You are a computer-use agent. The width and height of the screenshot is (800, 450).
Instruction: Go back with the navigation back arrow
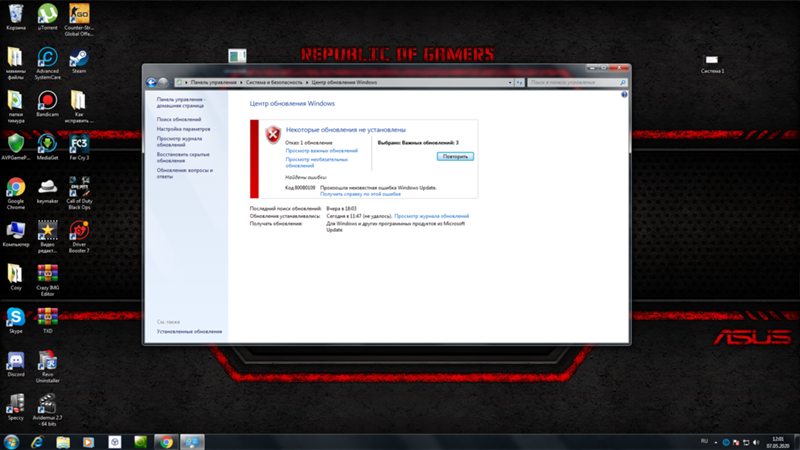tap(151, 82)
